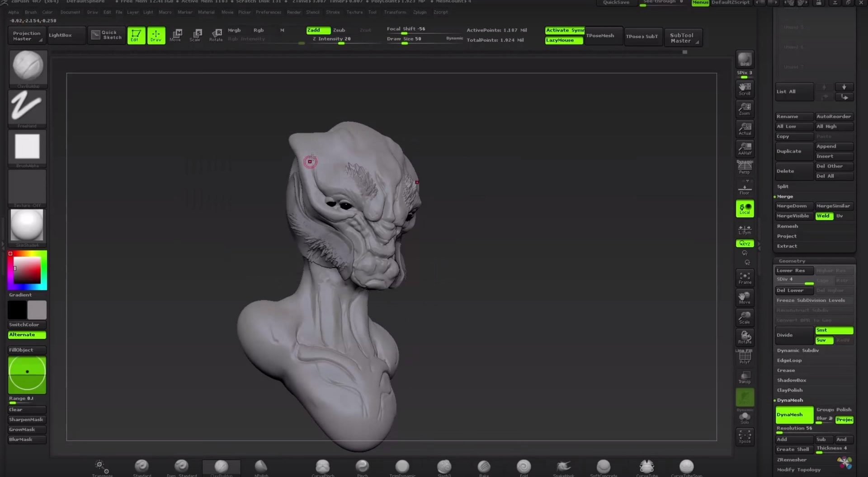Click the Actual size icon
Viewport: 868px width, 477px height.
(x=745, y=128)
